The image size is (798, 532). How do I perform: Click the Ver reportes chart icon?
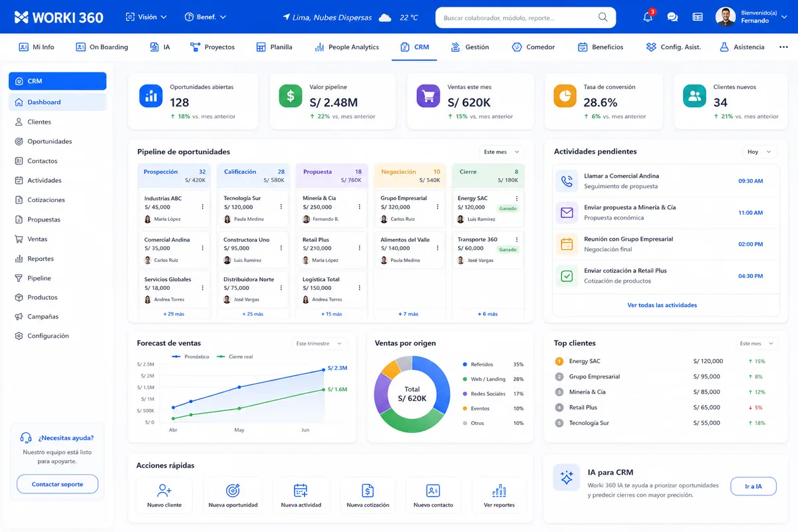point(499,491)
